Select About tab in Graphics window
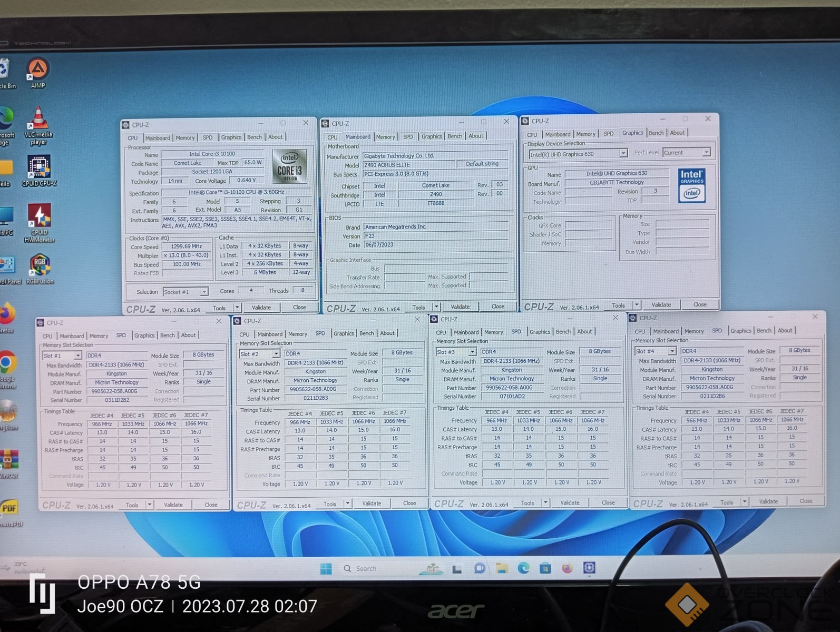The image size is (840, 632). [x=677, y=133]
